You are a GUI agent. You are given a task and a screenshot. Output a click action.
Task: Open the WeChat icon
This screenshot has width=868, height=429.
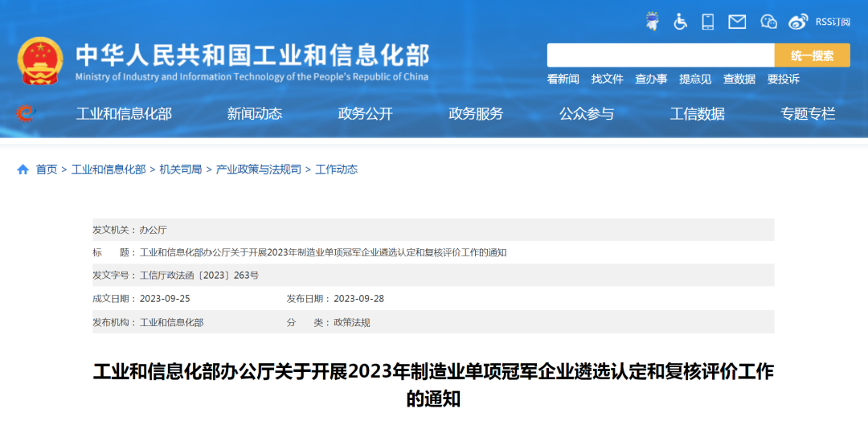(768, 22)
